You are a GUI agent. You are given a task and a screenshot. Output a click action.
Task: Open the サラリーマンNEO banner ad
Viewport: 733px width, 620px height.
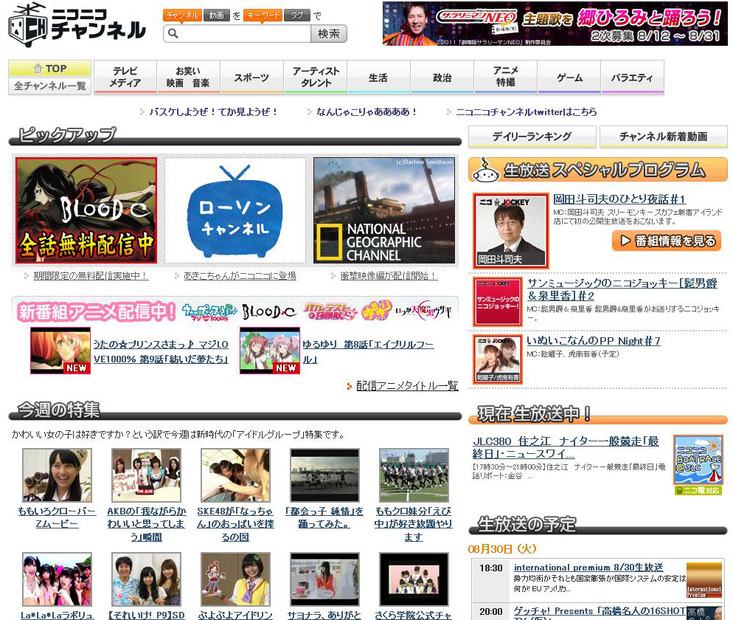[555, 23]
